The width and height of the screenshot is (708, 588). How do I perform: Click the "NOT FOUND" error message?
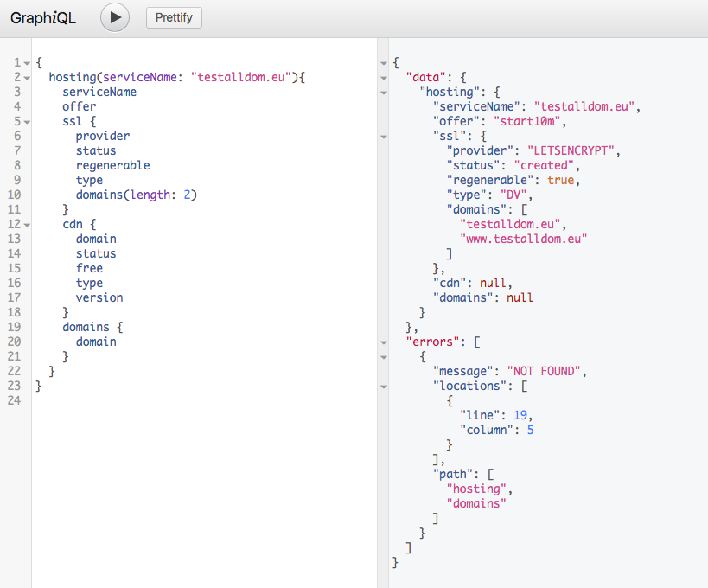coord(544,371)
